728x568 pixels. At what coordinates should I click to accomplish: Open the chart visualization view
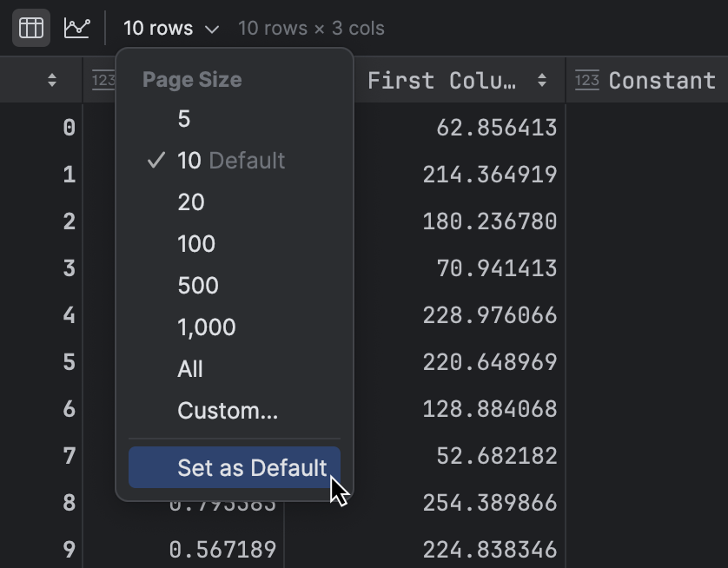(x=76, y=27)
